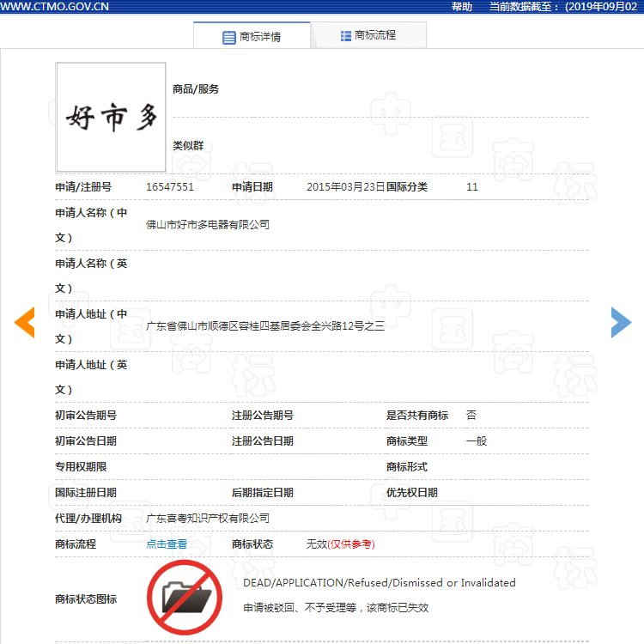Click the 商标流程 tab list icon

coord(346,36)
